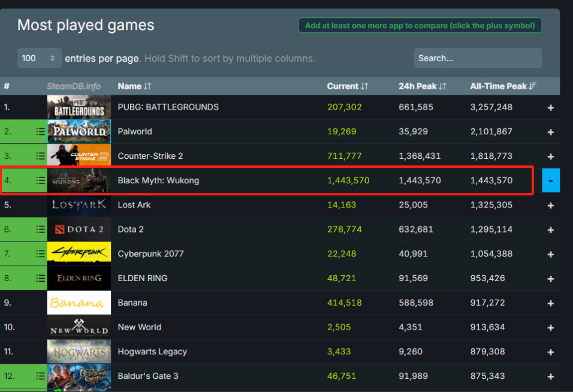Click the plus icon for Dota 2
This screenshot has height=392, width=573.
(550, 230)
